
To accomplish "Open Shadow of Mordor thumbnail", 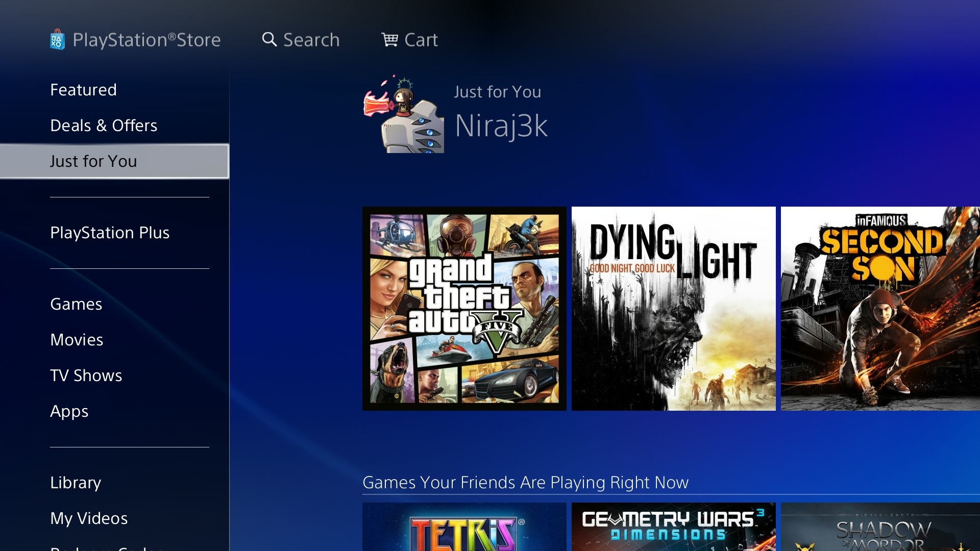I will click(880, 527).
